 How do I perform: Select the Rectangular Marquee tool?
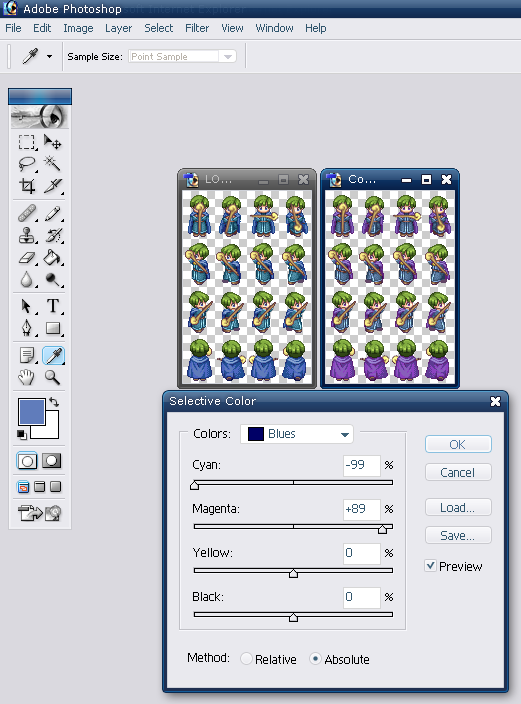(27, 142)
